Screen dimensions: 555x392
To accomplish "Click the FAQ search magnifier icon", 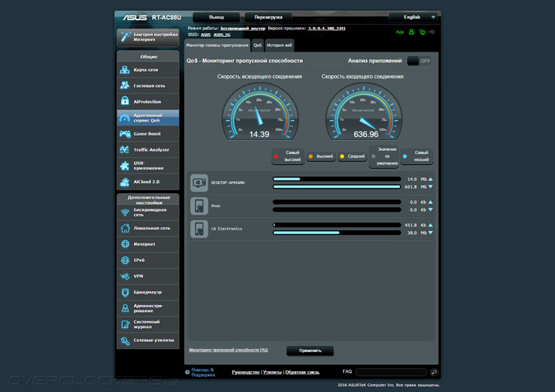I will pos(434,372).
